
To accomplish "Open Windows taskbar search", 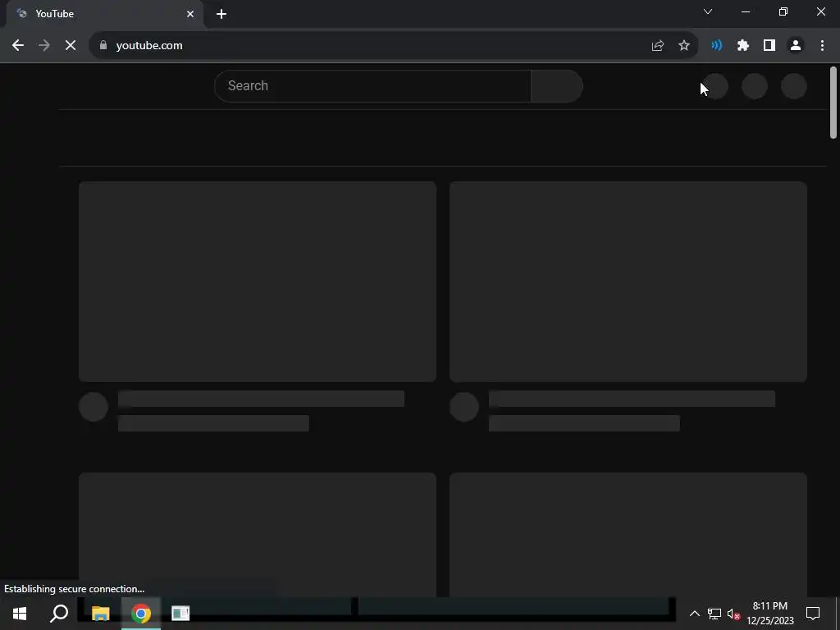I will [59, 614].
